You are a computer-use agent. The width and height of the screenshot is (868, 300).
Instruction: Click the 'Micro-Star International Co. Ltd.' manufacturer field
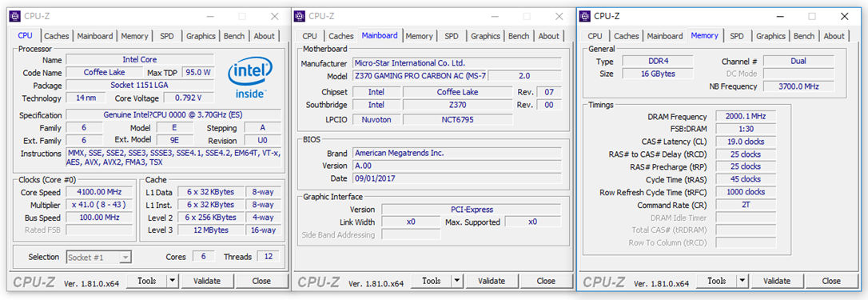pos(456,63)
